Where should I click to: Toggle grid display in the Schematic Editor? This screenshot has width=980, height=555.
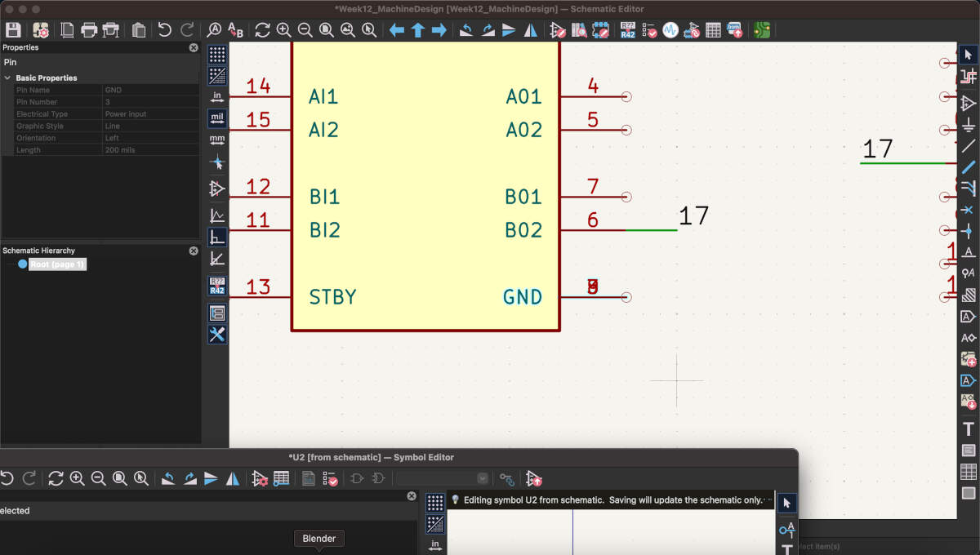(x=217, y=55)
